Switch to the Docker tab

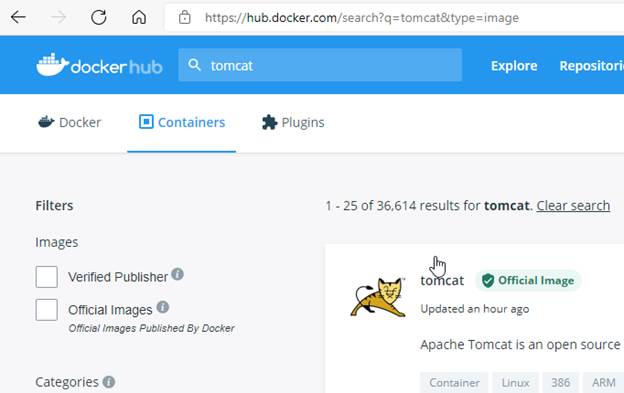tap(70, 123)
